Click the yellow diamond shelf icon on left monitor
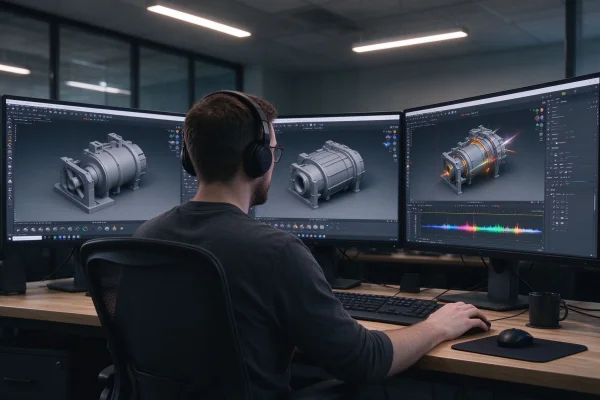This screenshot has width=600, height=400. [x=122, y=229]
